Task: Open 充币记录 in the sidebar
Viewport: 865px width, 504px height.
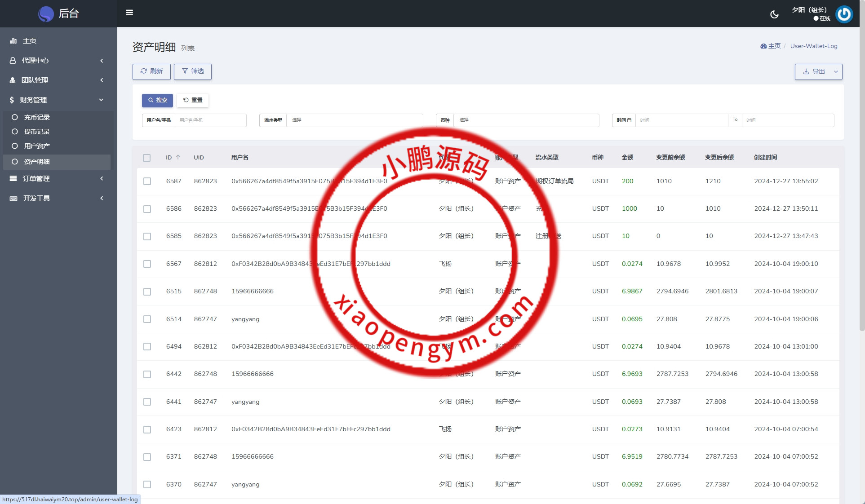Action: [x=37, y=117]
